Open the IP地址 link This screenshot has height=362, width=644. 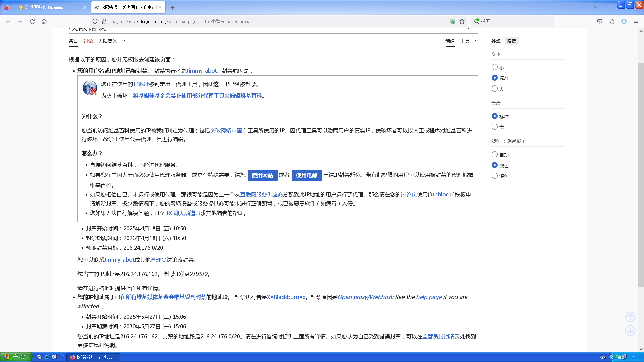pos(141,84)
